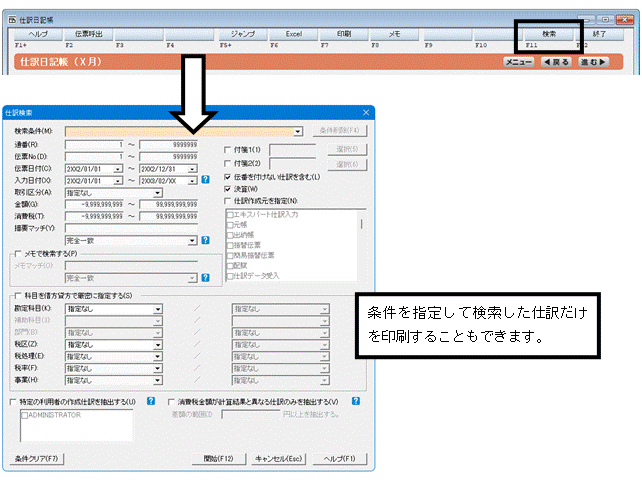
Task: Open 取引区分 dropdown
Action: pos(158,192)
